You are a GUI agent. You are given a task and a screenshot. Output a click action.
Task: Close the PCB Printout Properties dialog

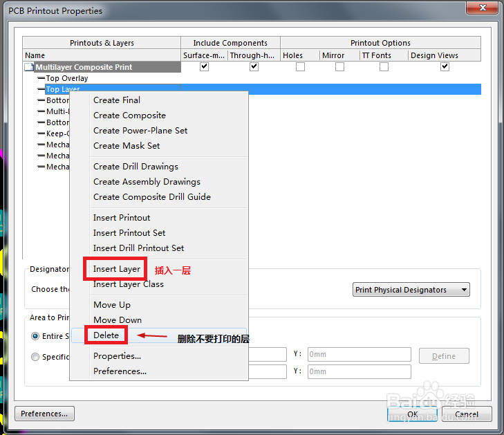click(482, 8)
